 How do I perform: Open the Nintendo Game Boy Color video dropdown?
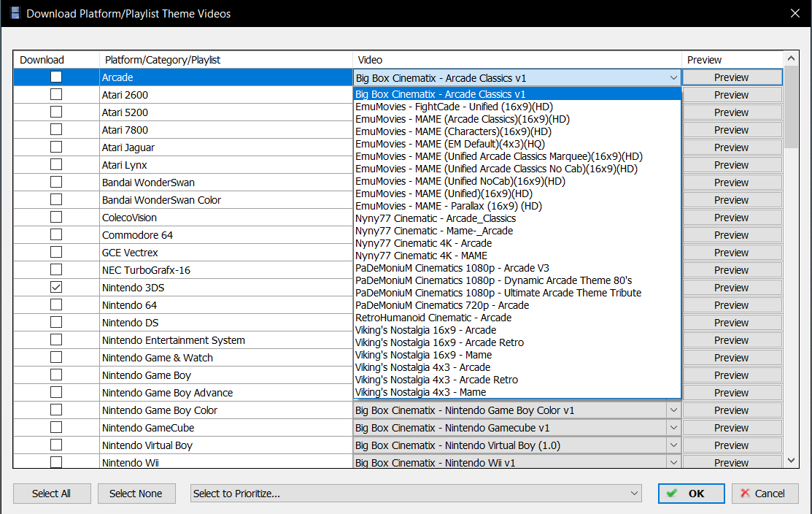coord(673,410)
